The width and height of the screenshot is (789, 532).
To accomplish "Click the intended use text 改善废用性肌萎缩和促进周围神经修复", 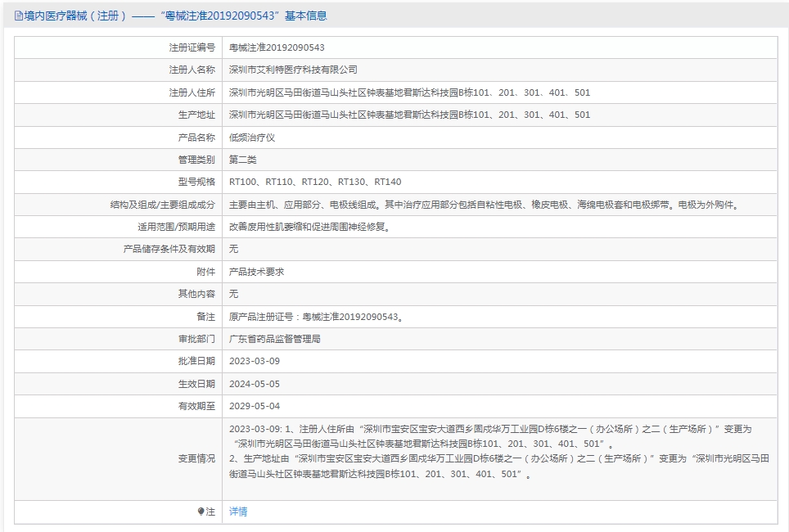I will pyautogui.click(x=310, y=227).
